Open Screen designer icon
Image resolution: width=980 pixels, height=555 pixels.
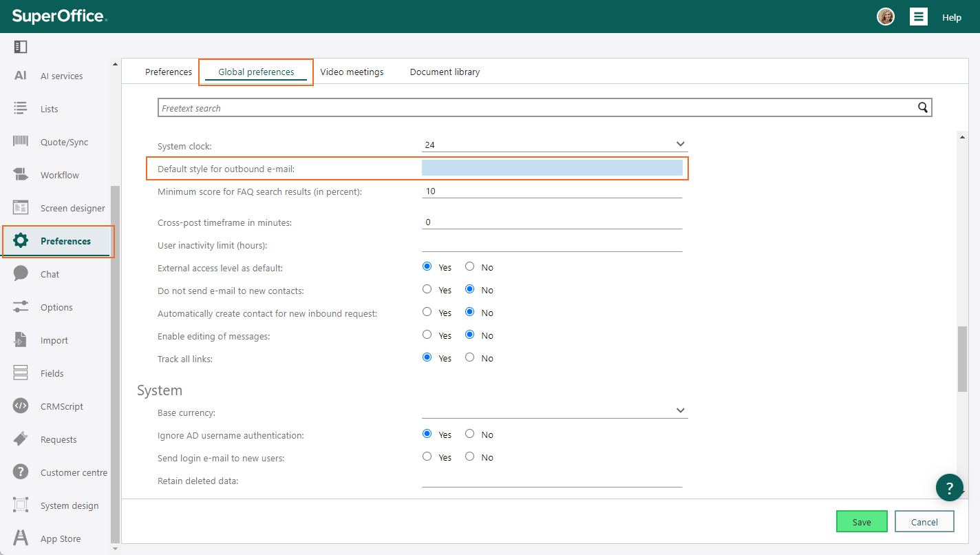(21, 208)
